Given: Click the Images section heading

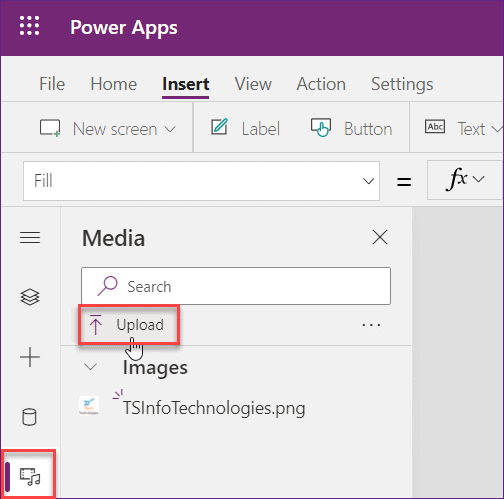Looking at the screenshot, I should point(155,368).
